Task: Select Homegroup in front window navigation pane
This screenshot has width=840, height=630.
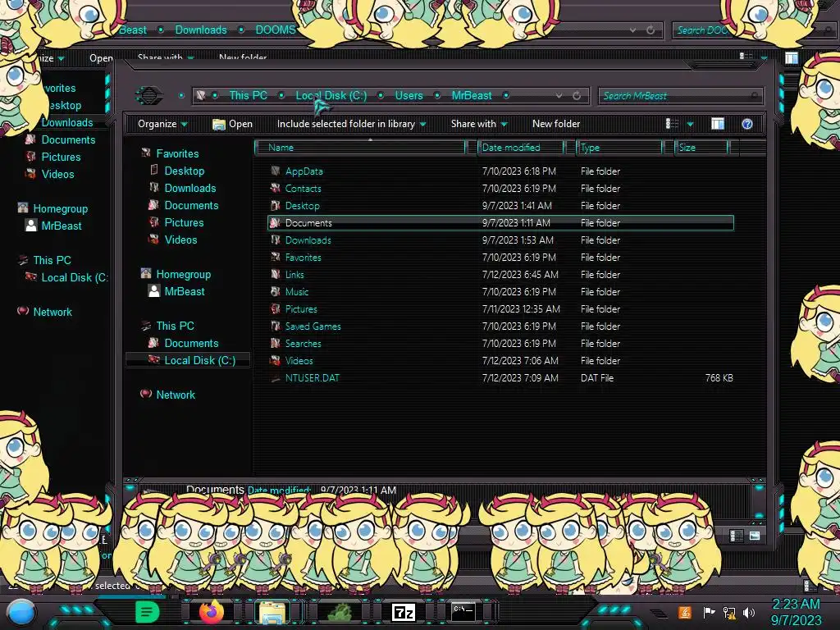Action: (x=183, y=274)
